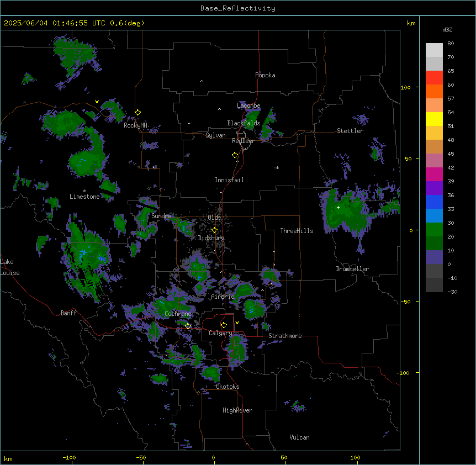Select the Okotoks label
This screenshot has height=465, width=476.
point(228,387)
